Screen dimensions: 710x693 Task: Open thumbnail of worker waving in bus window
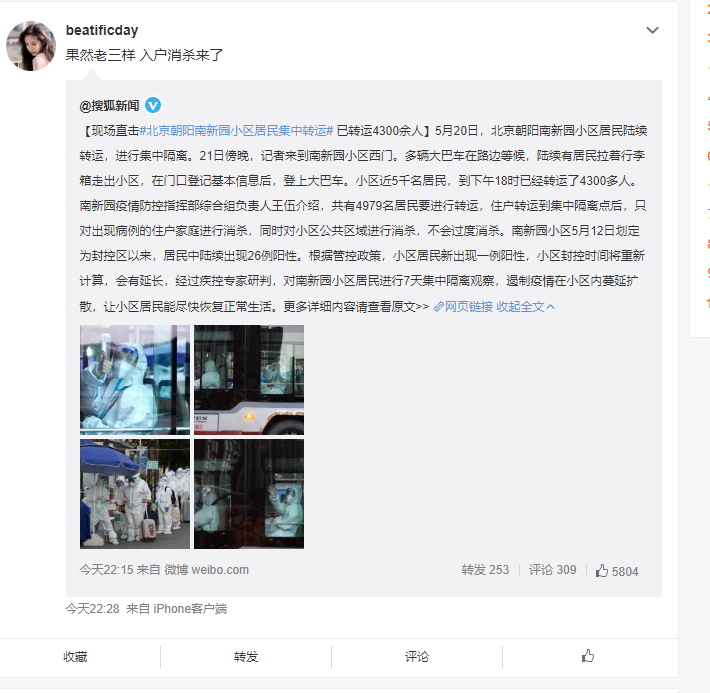coord(249,494)
